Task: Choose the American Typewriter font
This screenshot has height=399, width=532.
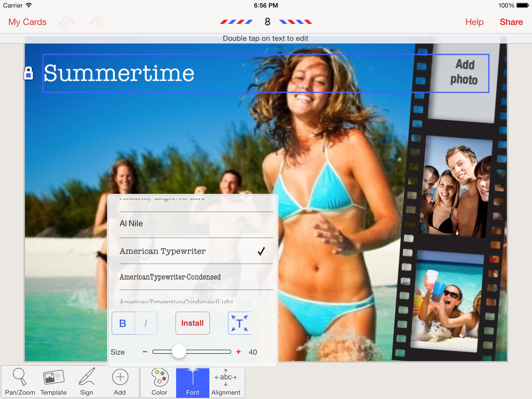Action: tap(196, 251)
